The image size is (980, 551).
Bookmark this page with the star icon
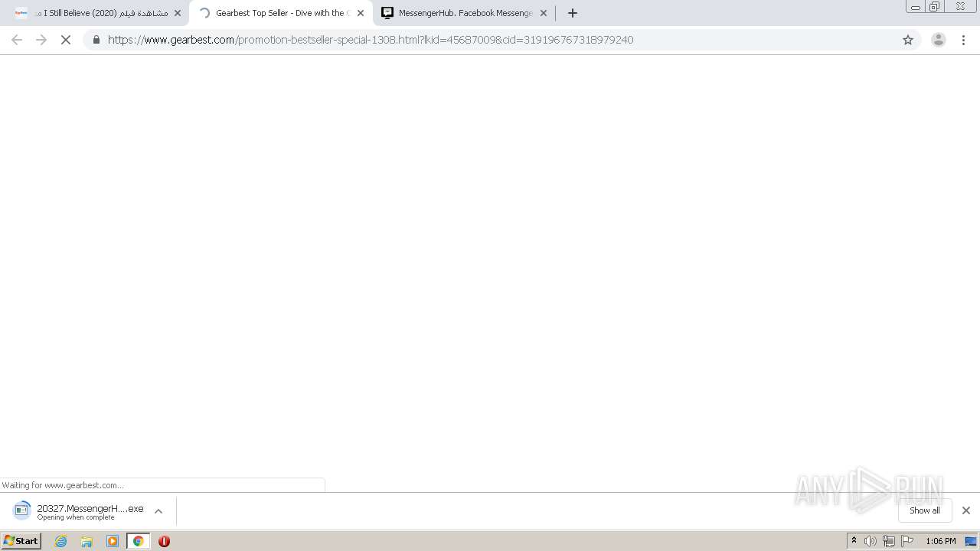908,40
